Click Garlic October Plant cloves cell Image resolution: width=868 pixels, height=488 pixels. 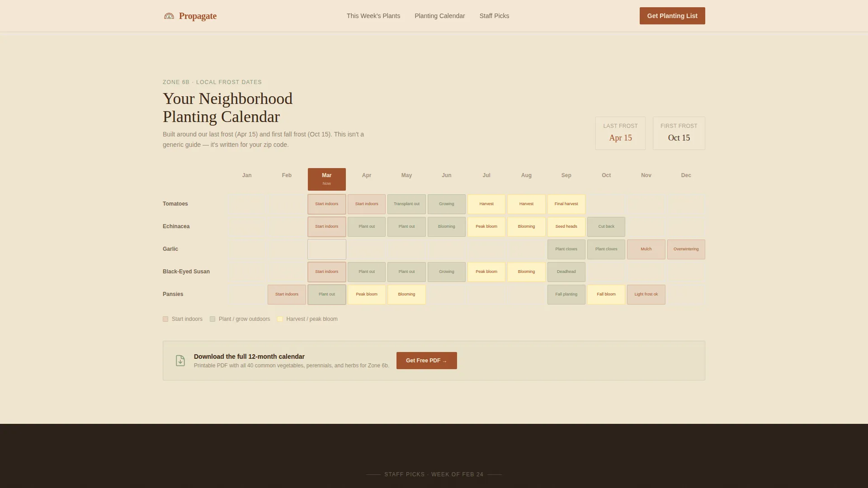606,249
